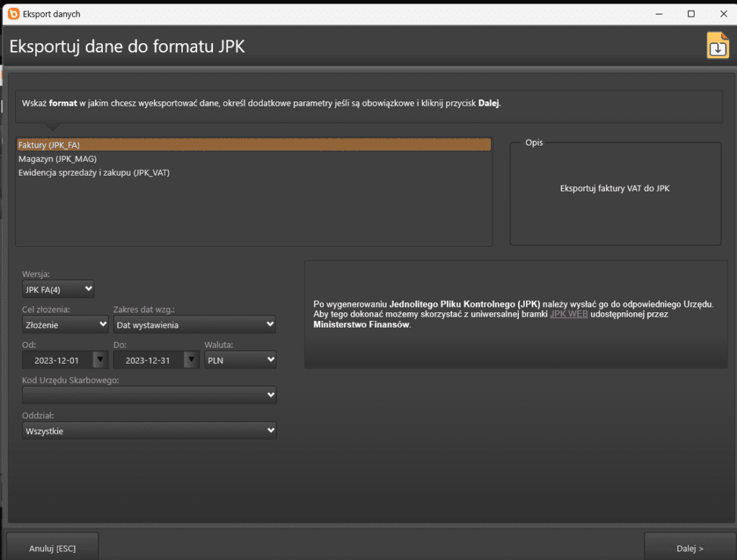Viewport: 737px width, 560px height.
Task: Click the Od date field 2023-12-01
Action: pos(57,360)
